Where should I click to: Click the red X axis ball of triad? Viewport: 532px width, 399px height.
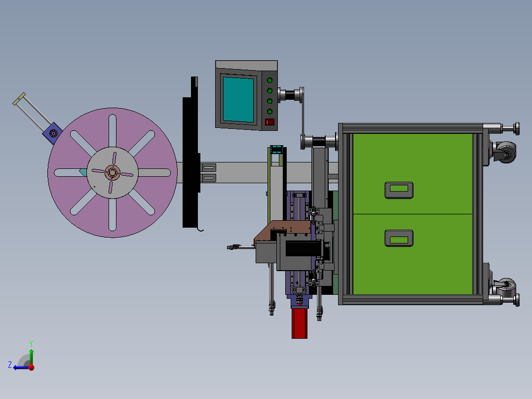coord(31,367)
